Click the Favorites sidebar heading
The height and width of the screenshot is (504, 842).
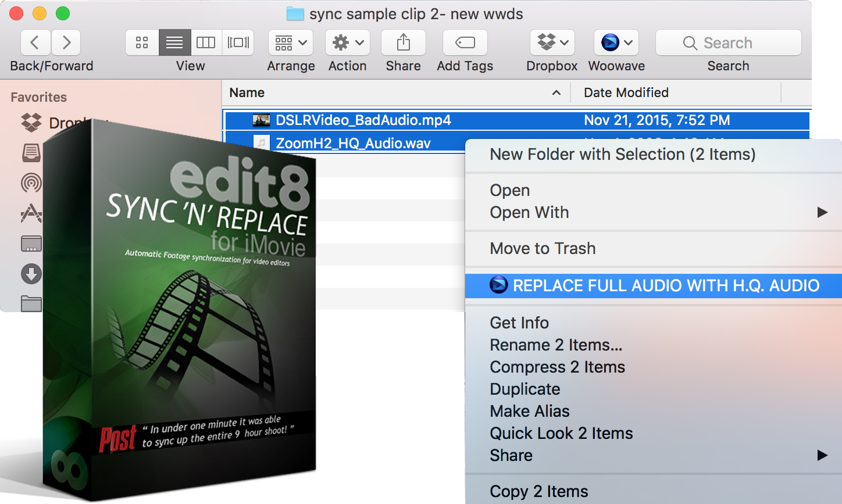coord(39,97)
